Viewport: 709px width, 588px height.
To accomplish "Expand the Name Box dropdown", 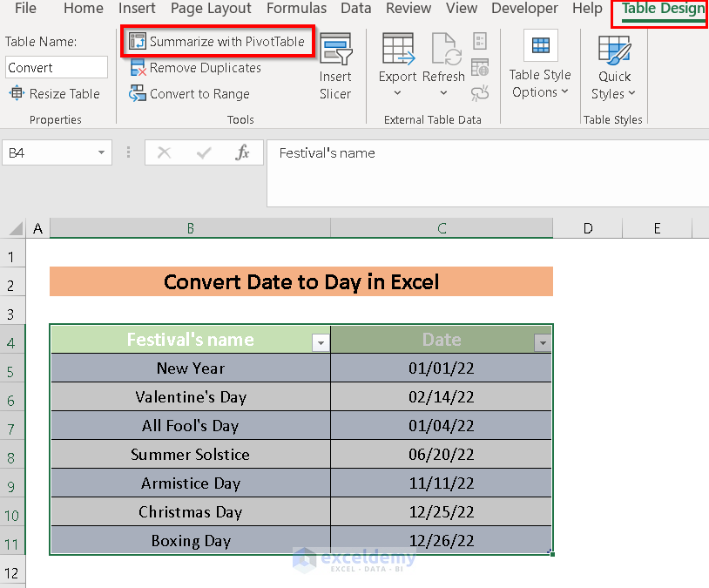I will [x=102, y=153].
